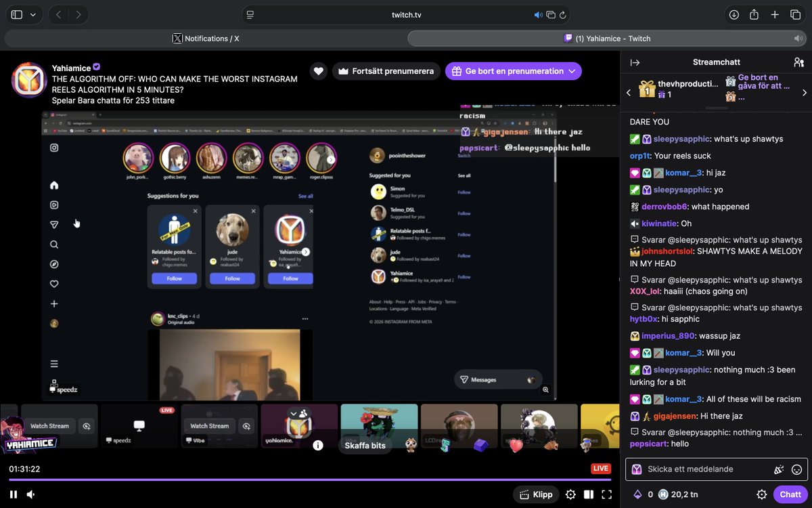Enter fullscreen on the video player
This screenshot has height=508, width=812.
[607, 494]
